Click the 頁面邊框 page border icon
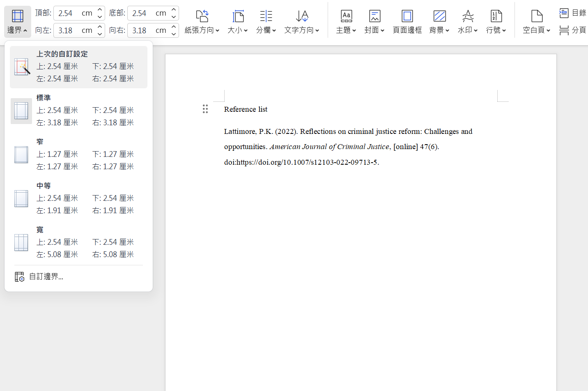This screenshot has width=588, height=391. click(x=407, y=16)
